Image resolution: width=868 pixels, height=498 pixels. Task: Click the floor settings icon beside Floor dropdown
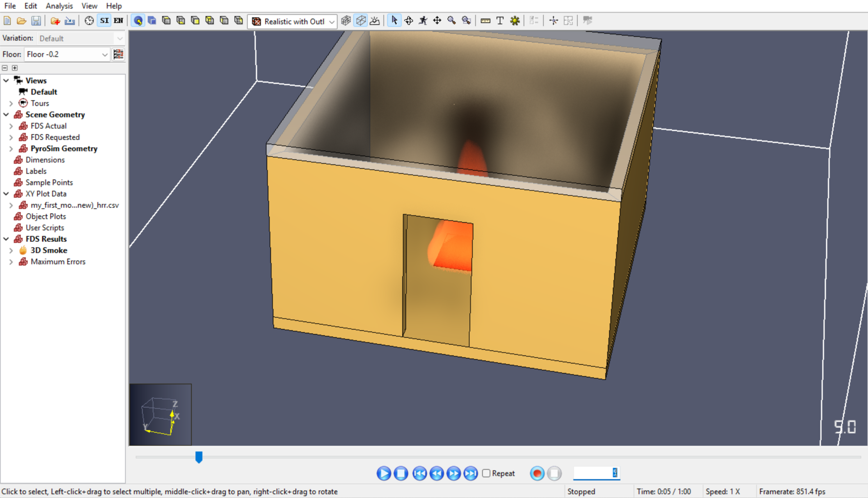point(118,54)
